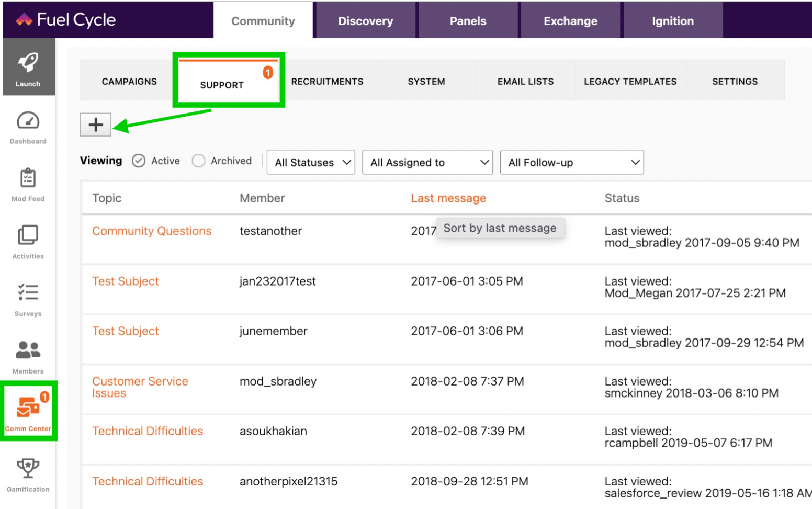Screen dimensions: 812x509
Task: Open the All Assigned to dropdown
Action: (428, 162)
